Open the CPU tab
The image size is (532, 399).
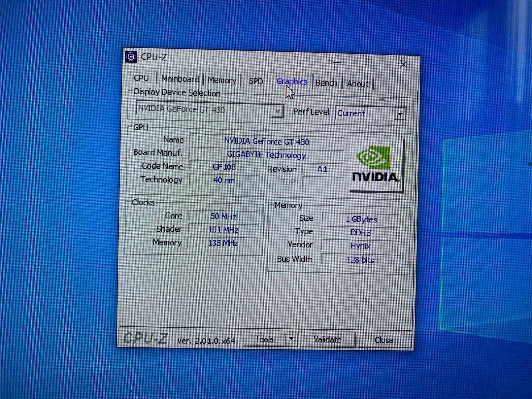141,78
